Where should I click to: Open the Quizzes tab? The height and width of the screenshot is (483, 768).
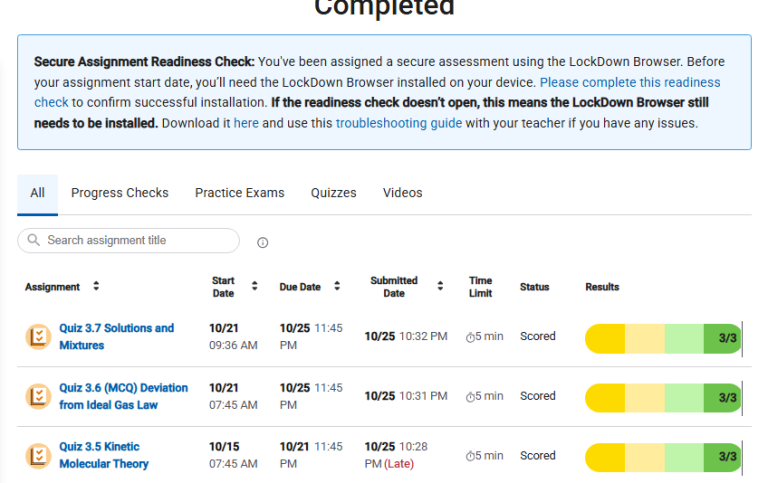[x=334, y=193]
